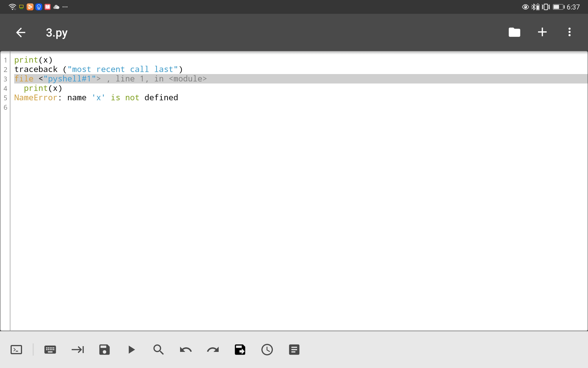Run the script with play button
Image resolution: width=588 pixels, height=368 pixels.
click(x=131, y=350)
